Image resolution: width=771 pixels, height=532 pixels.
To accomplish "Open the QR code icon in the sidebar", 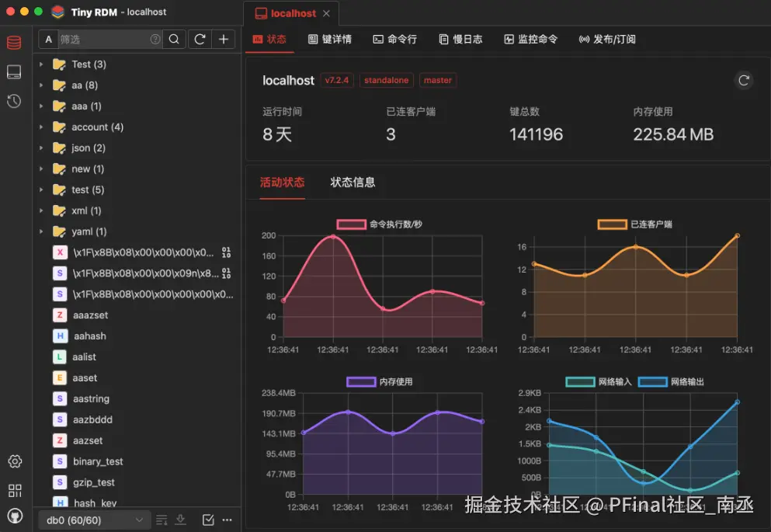I will [15, 490].
